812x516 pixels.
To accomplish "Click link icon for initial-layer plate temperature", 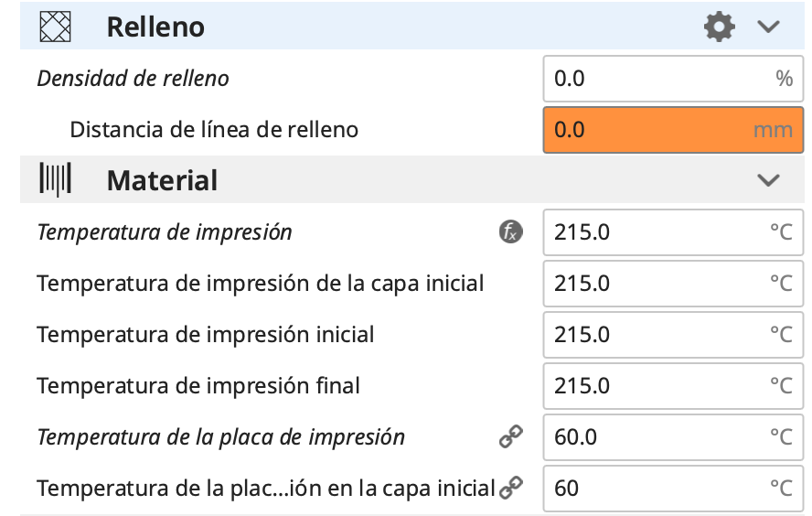I will pos(510,489).
